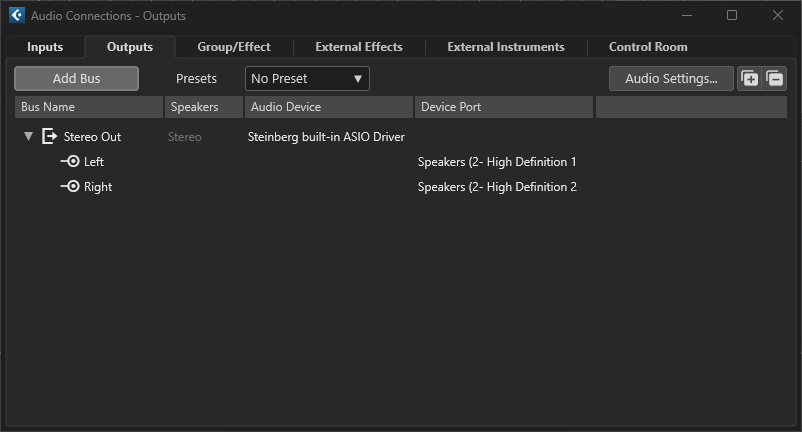Click the expand all buses plus icon

coord(749,79)
